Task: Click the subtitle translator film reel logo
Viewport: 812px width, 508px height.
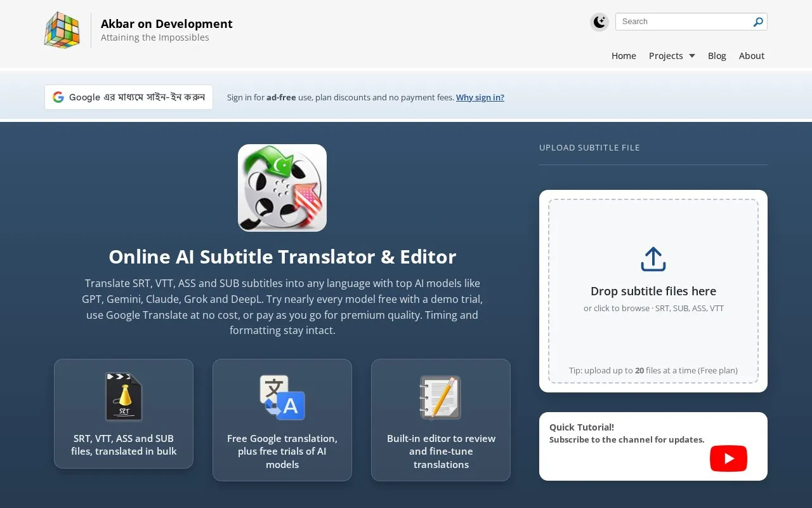Action: tap(282, 188)
